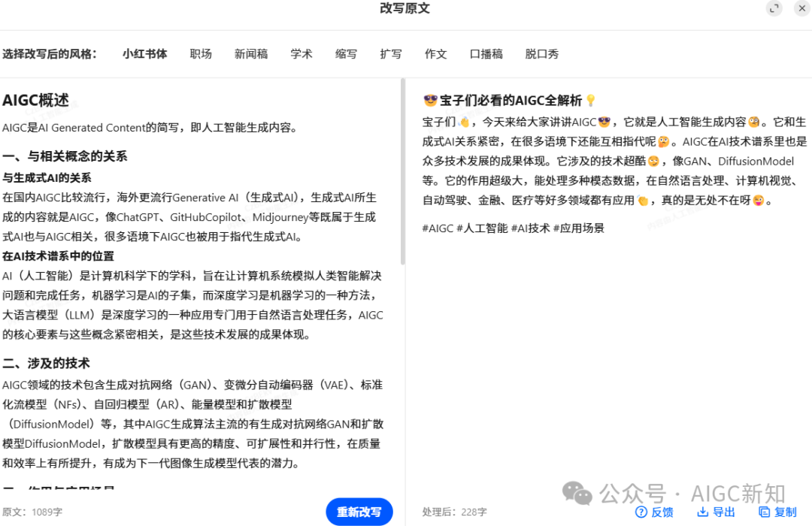Screen dimensions: 812x526
Task: Click the lightbulb emoji after AIGC全解析
Action: pyautogui.click(x=591, y=101)
